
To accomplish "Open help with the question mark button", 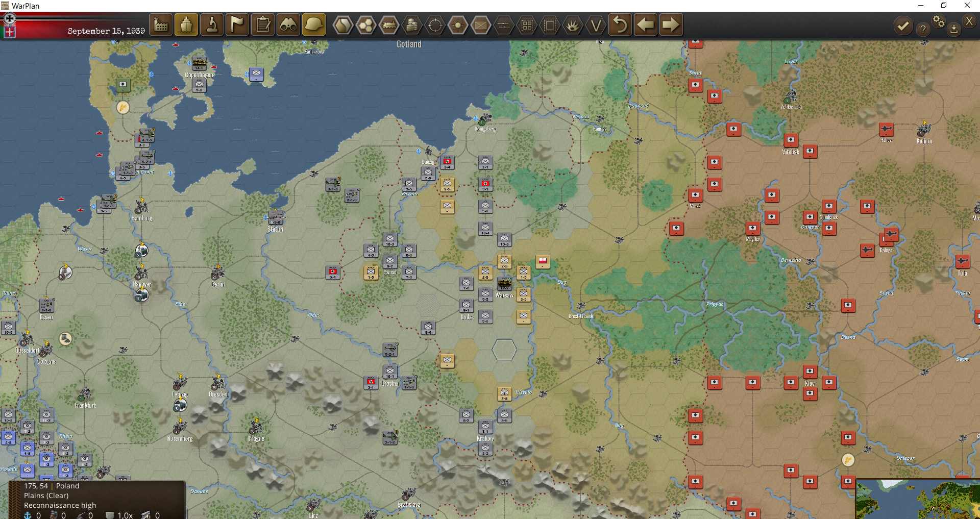I will [923, 29].
